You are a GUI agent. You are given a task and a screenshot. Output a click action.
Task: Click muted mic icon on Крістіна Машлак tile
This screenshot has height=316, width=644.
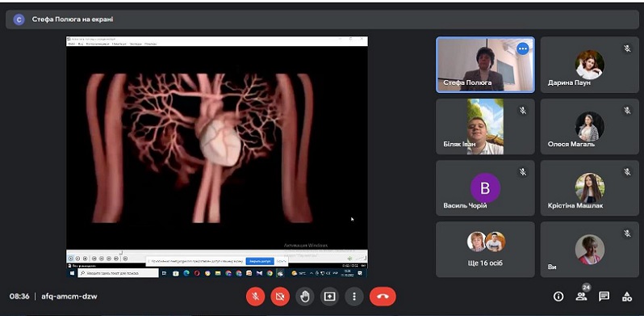(627, 172)
